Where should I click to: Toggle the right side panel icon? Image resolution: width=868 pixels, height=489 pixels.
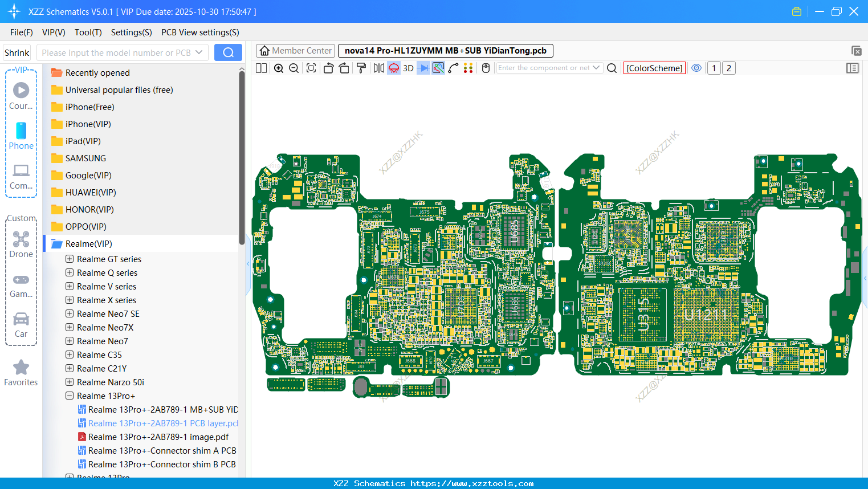[x=853, y=68]
